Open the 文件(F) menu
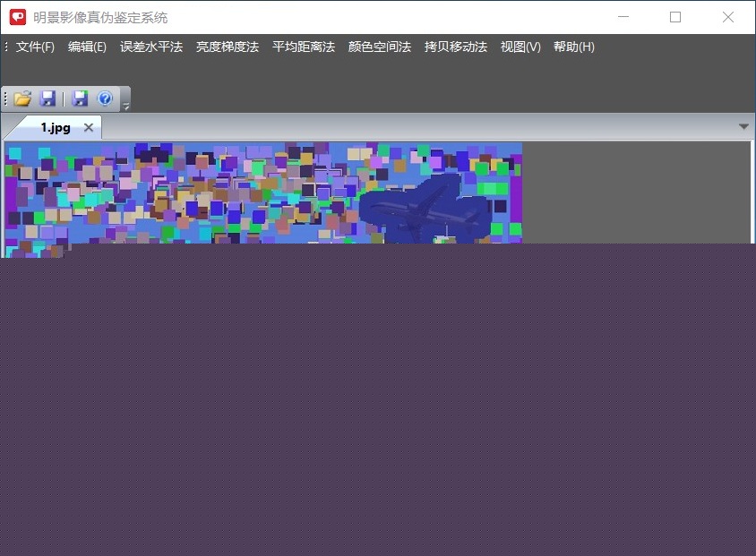The image size is (756, 556). click(35, 47)
